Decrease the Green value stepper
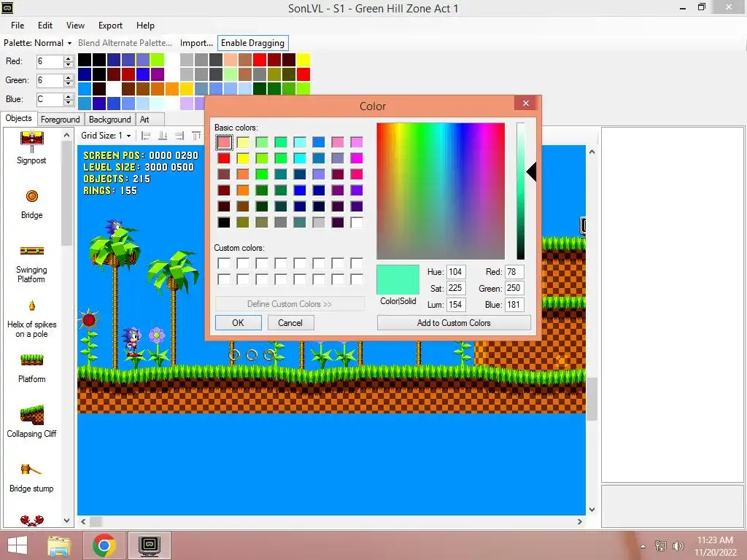This screenshot has height=560, width=747. point(69,83)
